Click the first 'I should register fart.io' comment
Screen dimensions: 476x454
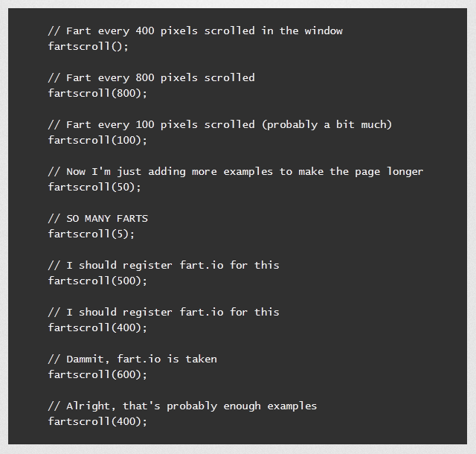coord(164,265)
